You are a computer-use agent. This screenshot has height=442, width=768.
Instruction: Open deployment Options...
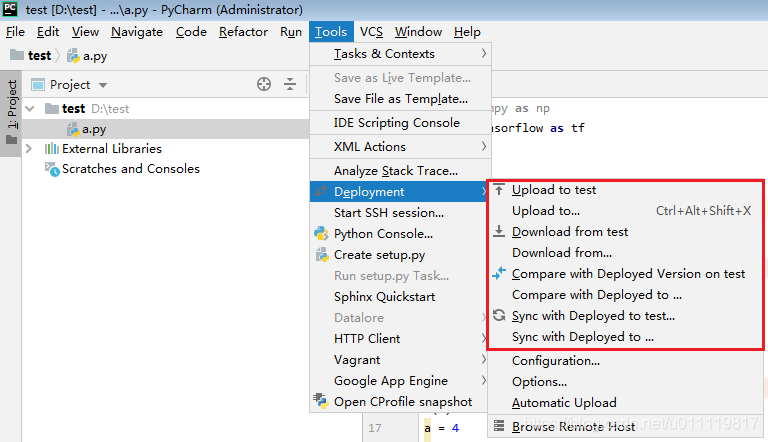[x=625, y=382]
